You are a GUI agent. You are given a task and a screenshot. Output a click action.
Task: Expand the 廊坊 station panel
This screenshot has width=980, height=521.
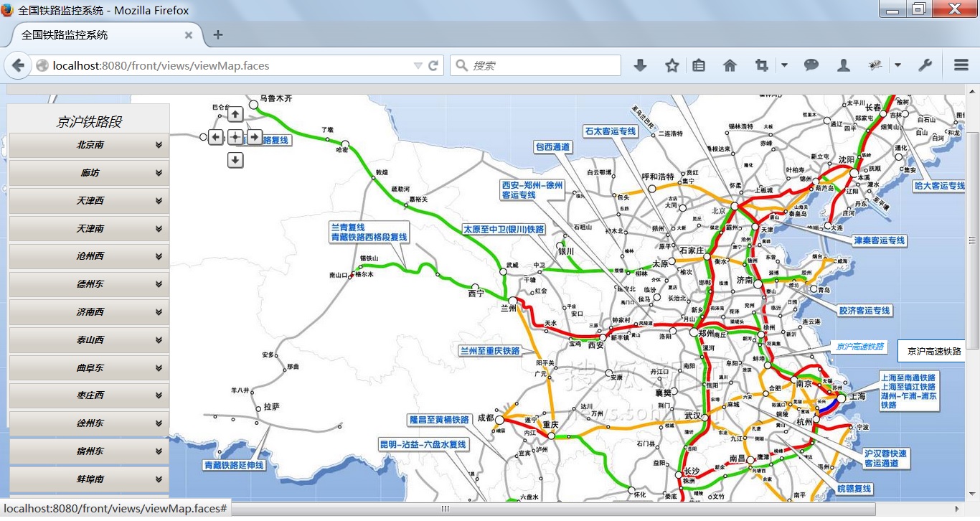click(89, 173)
